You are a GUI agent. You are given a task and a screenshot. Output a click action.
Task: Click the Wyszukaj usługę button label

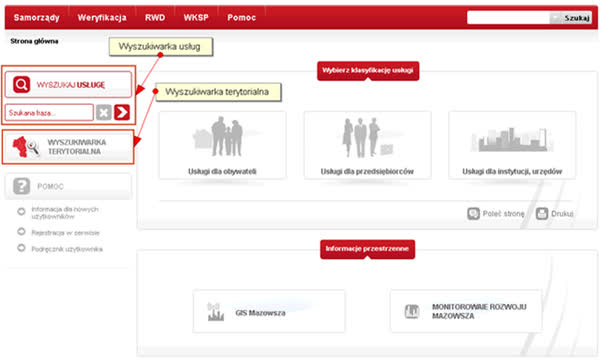(x=70, y=85)
